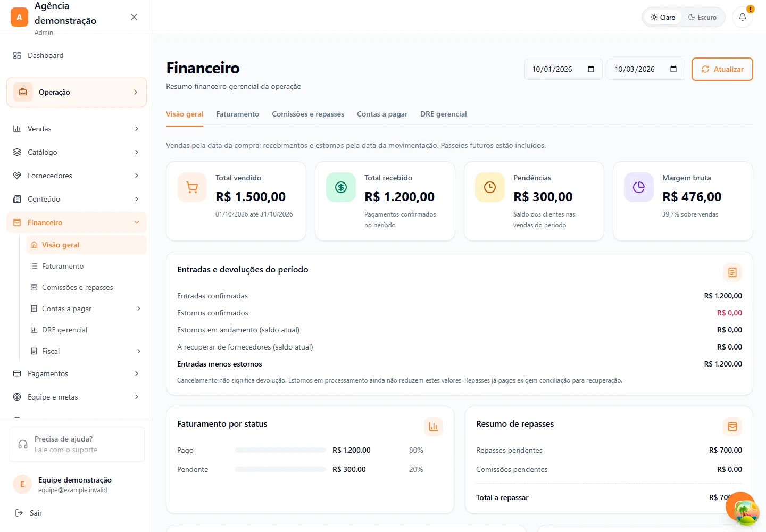Click the Atualizar button
This screenshot has height=532, width=766.
point(722,69)
